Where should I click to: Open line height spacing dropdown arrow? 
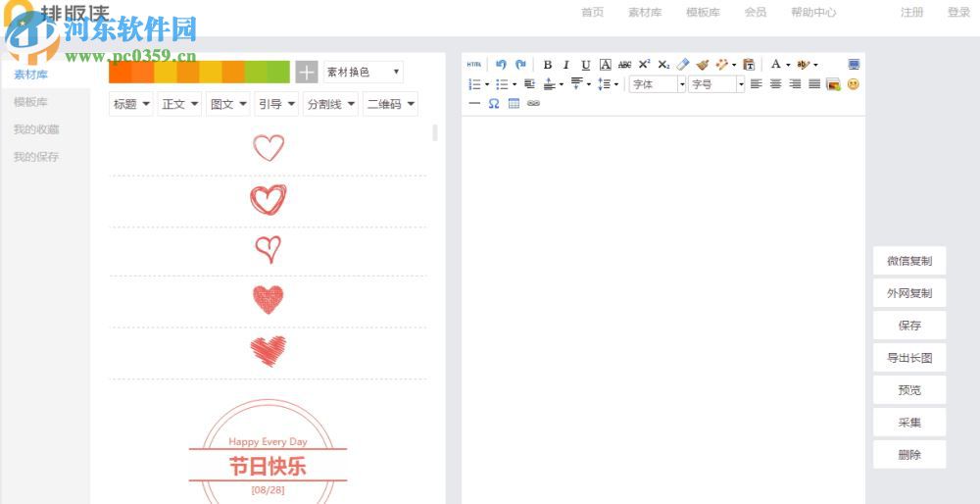click(616, 83)
